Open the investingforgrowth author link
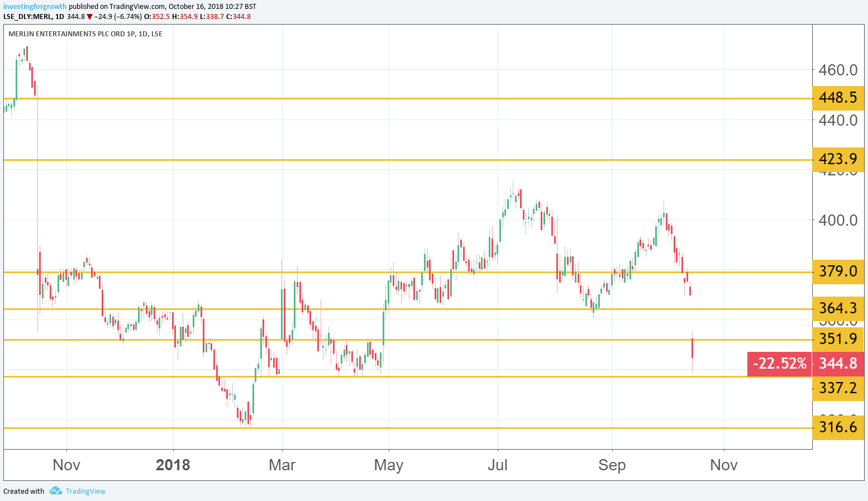The width and height of the screenshot is (868, 501). [x=35, y=7]
